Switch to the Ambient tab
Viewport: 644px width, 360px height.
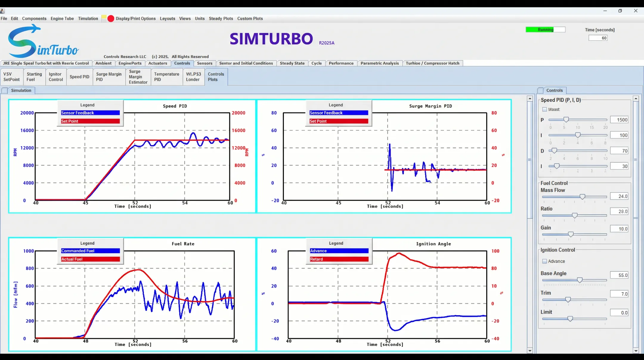[x=103, y=63]
